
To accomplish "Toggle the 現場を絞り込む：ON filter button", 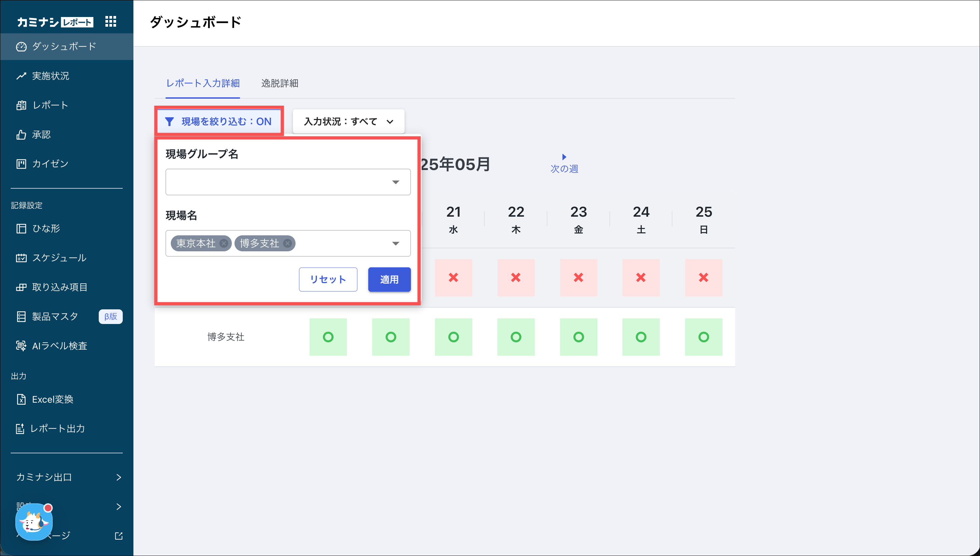I will point(218,121).
